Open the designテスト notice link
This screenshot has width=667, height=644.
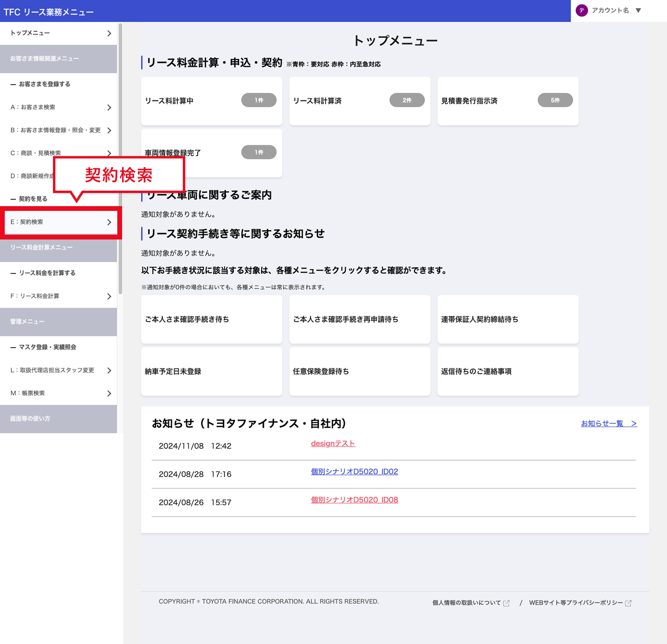pyautogui.click(x=333, y=444)
